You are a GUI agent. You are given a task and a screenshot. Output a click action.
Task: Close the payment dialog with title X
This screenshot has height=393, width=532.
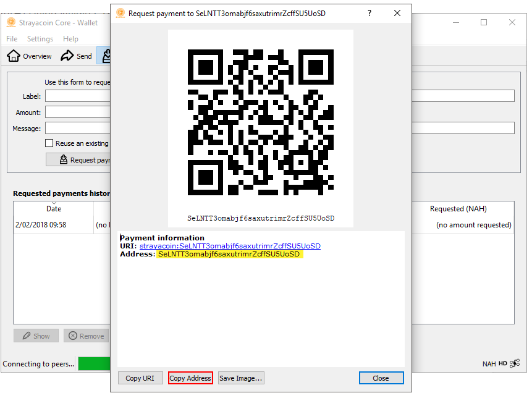[x=397, y=13]
